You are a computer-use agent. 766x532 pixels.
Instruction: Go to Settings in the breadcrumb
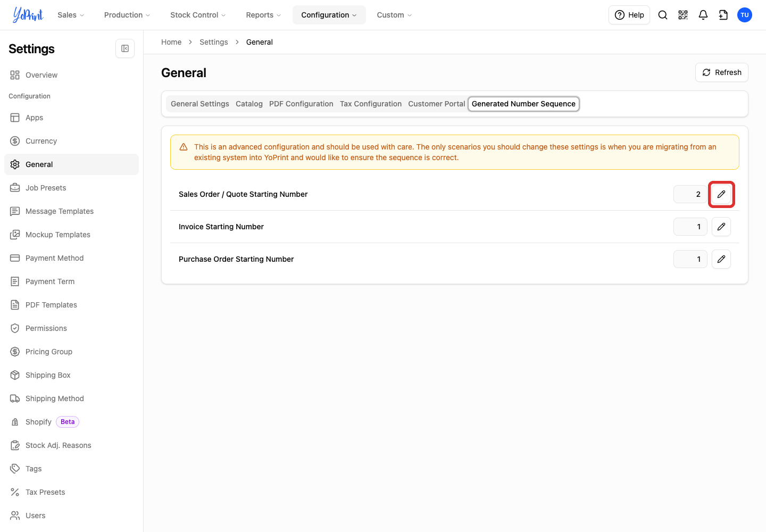click(x=214, y=42)
